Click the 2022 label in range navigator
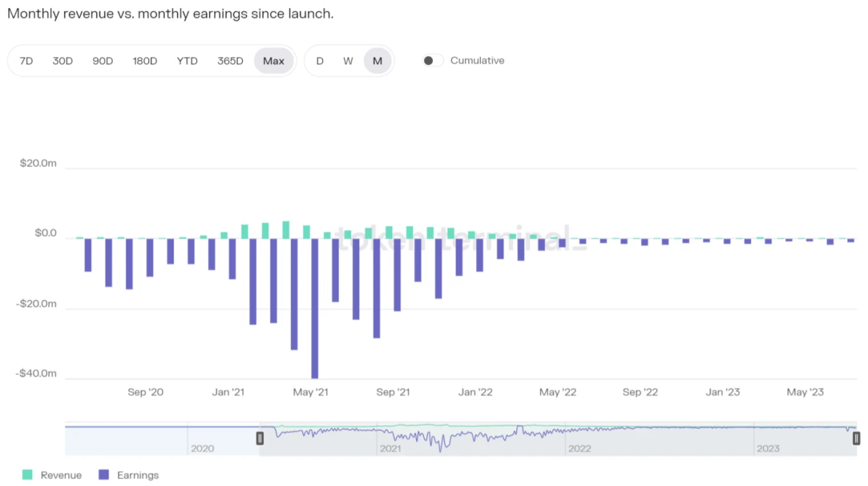Viewport: 868px width, 486px height. [579, 449]
